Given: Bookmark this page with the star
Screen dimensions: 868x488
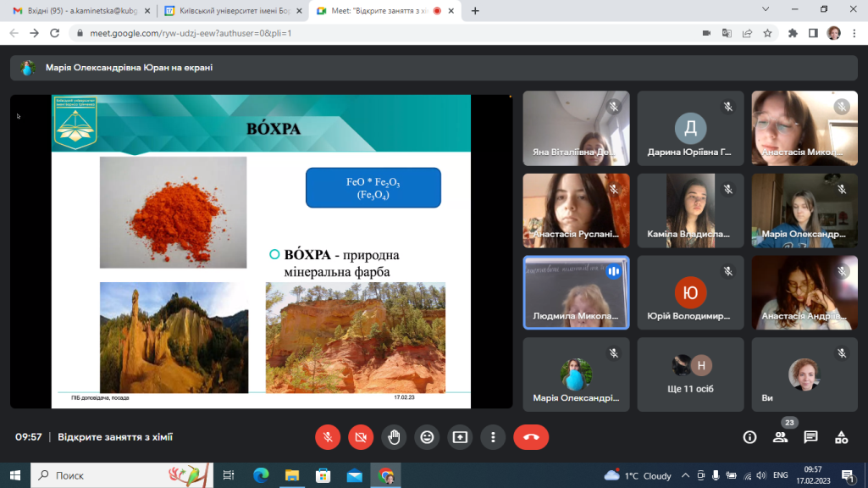Looking at the screenshot, I should point(768,33).
